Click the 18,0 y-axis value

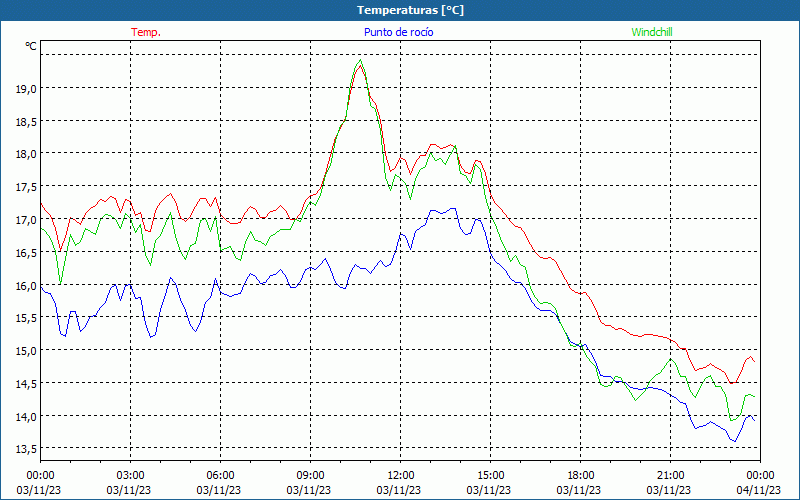tap(27, 154)
